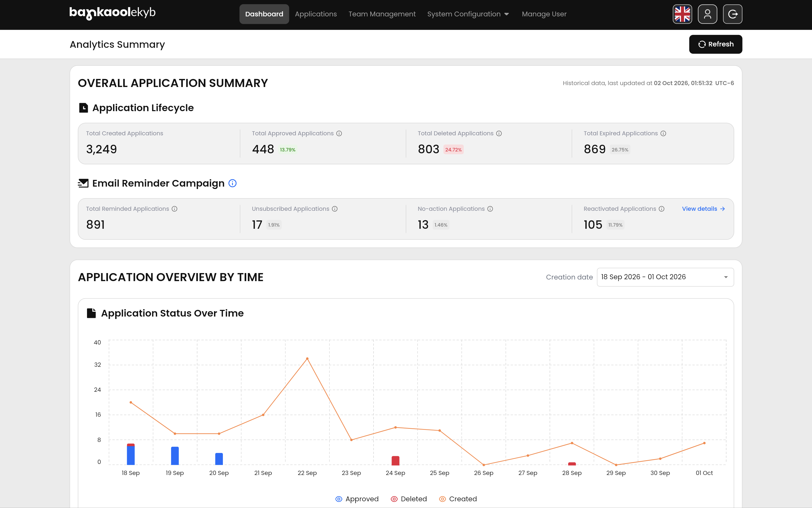Click the 3,249 total created value
Image resolution: width=812 pixels, height=508 pixels.
pos(102,149)
